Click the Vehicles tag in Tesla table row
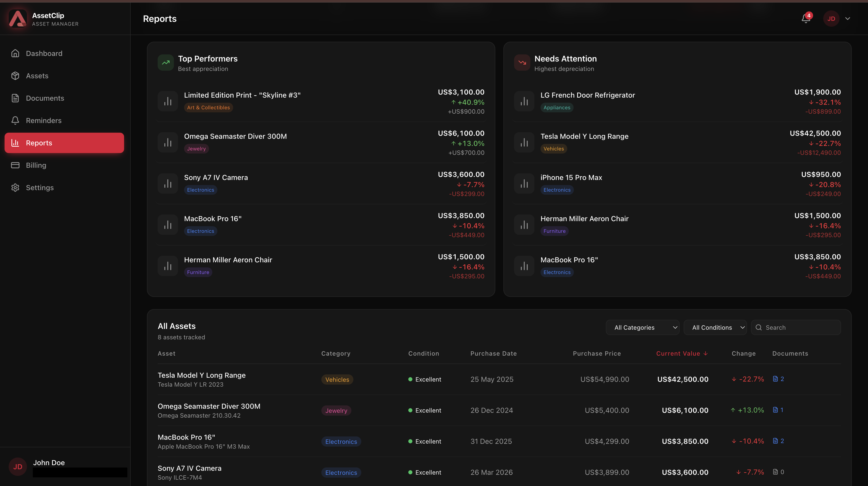 (337, 379)
